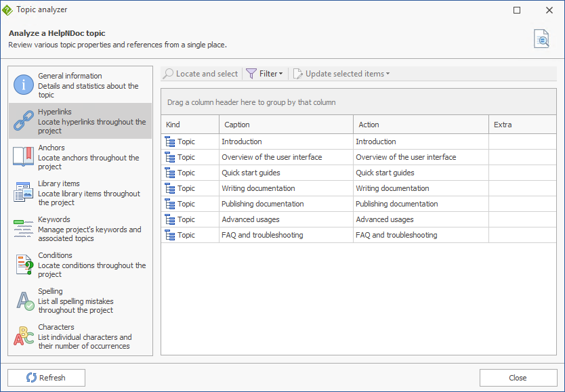Click the Advanced usages action cell
Image resolution: width=565 pixels, height=392 pixels.
[x=421, y=219]
